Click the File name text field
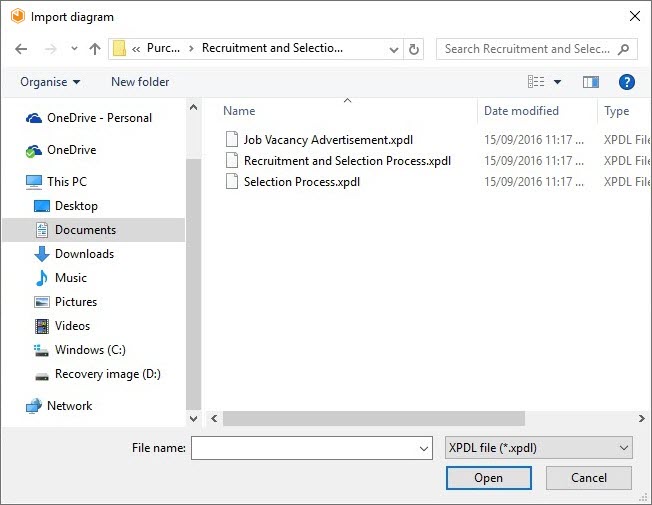The image size is (652, 505). 304,448
